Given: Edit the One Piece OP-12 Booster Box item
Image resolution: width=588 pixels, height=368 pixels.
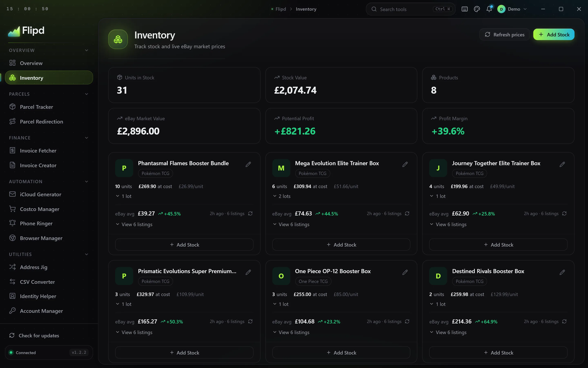Looking at the screenshot, I should 405,272.
